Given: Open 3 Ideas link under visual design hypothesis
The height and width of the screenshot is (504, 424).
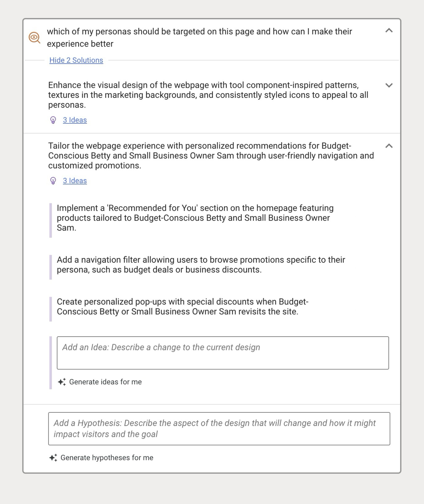Looking at the screenshot, I should [75, 120].
